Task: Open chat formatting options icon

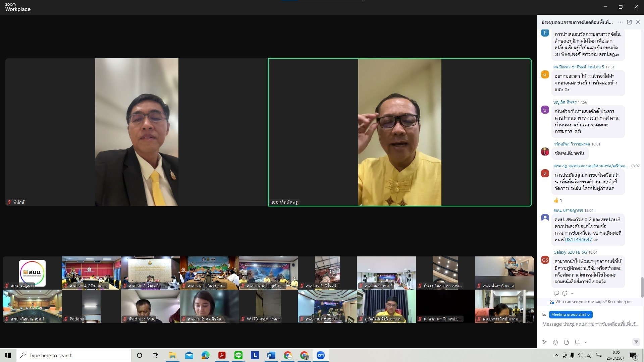Action: tap(544, 342)
